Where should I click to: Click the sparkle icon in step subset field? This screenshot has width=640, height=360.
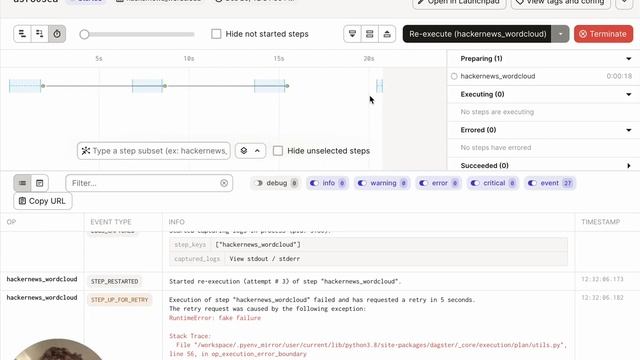point(85,151)
